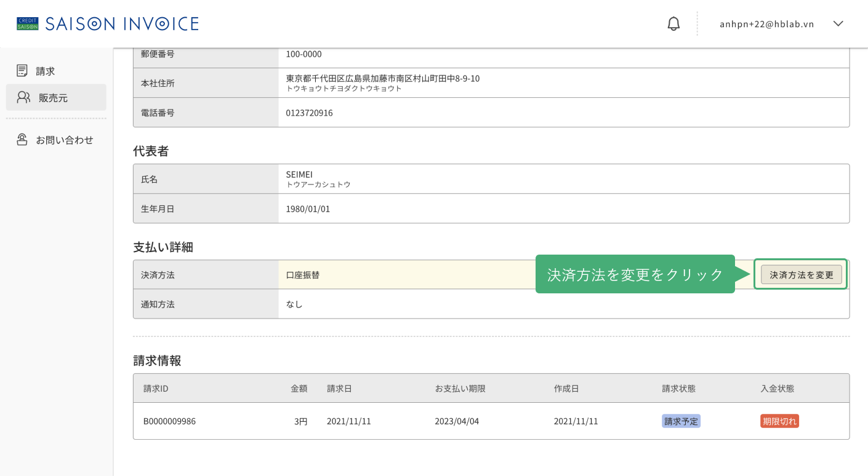
Task: Click the 販売元 people icon
Action: tap(23, 97)
